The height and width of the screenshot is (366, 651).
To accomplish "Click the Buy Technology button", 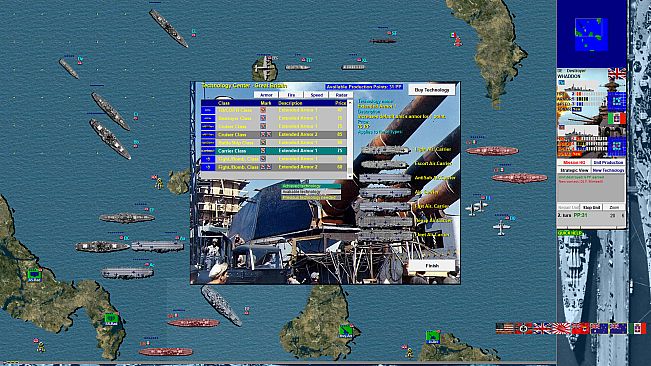I will tap(432, 90).
